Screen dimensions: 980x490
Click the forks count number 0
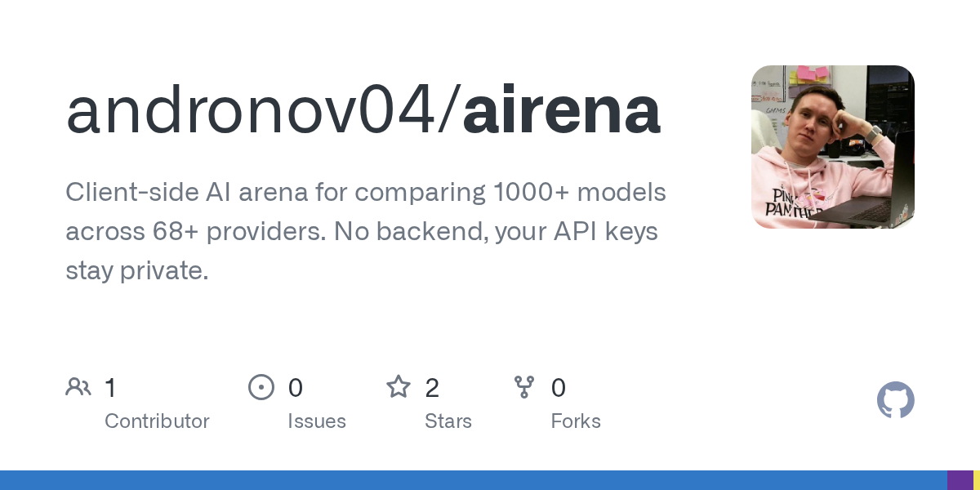click(x=559, y=388)
